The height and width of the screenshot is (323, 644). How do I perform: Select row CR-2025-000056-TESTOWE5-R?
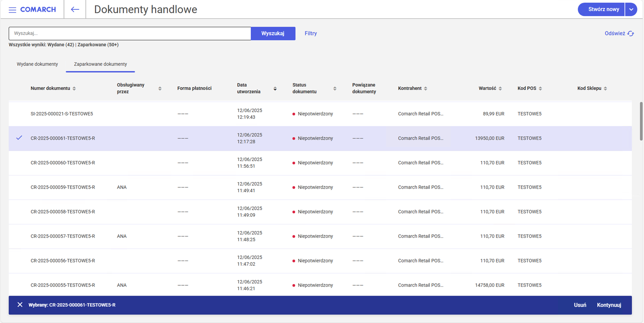tap(320, 261)
